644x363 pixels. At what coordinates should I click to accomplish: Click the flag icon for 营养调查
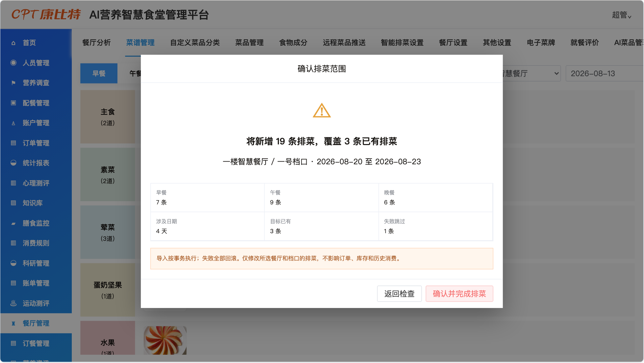click(13, 83)
